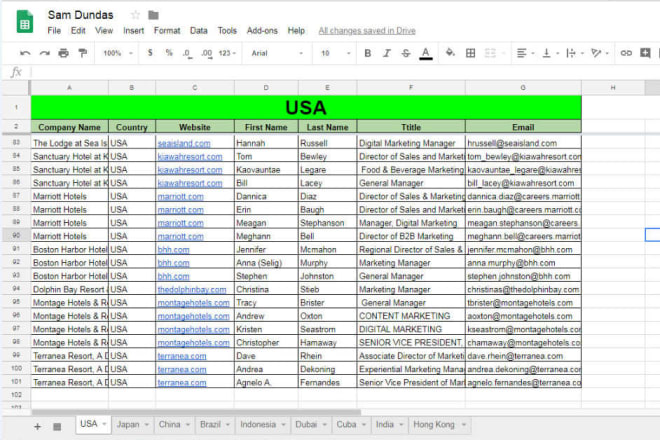Select row 90 header
660x440 pixels.
tap(16, 236)
